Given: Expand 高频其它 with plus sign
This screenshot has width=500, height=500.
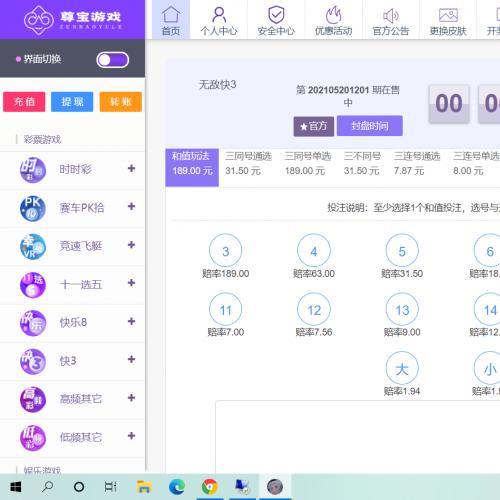Looking at the screenshot, I should pyautogui.click(x=131, y=397).
